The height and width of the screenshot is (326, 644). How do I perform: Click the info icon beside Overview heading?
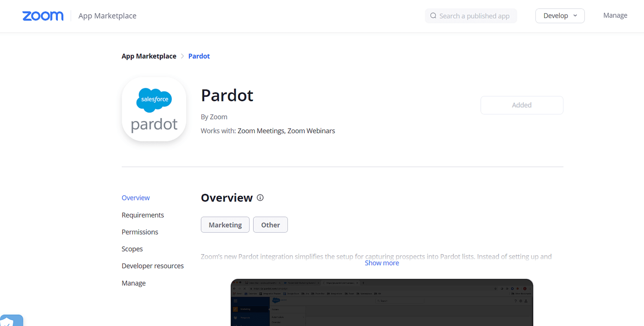pyautogui.click(x=260, y=198)
